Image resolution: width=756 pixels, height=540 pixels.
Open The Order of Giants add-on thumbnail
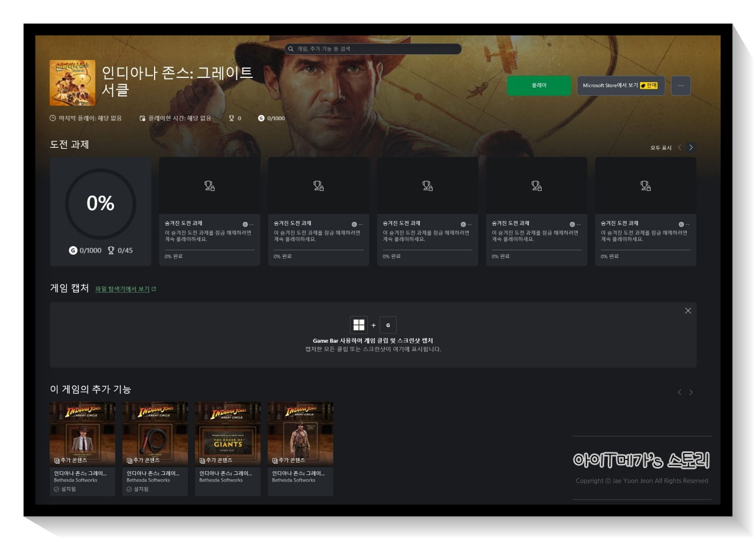tap(228, 434)
